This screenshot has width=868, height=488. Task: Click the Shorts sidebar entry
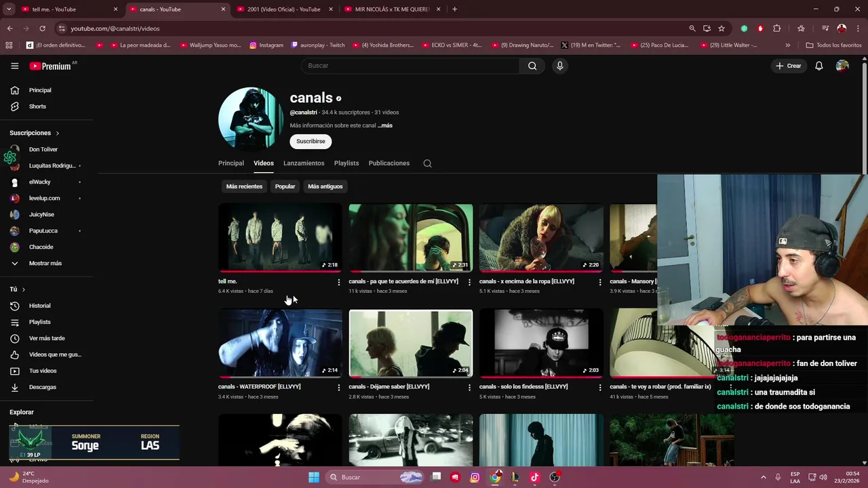[x=37, y=106]
